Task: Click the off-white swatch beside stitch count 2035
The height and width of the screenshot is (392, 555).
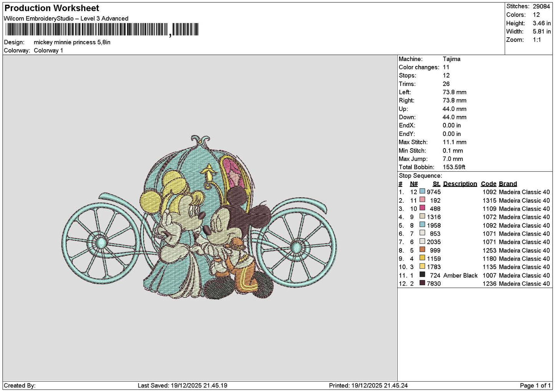Action: point(422,241)
